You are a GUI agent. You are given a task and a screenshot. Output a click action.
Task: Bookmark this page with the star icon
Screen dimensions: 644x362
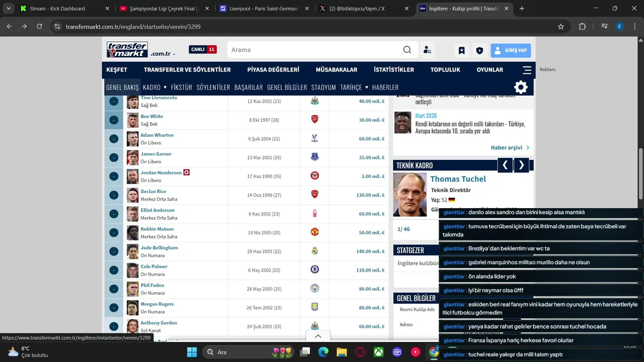click(x=561, y=27)
